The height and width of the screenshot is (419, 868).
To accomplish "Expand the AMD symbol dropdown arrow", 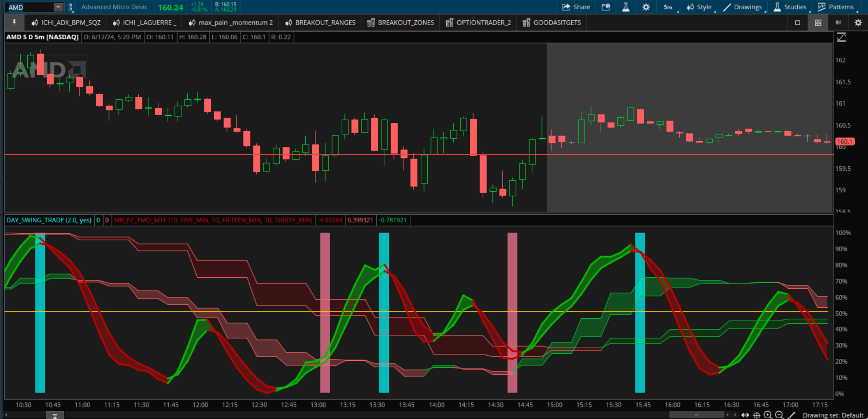I will tap(58, 7).
